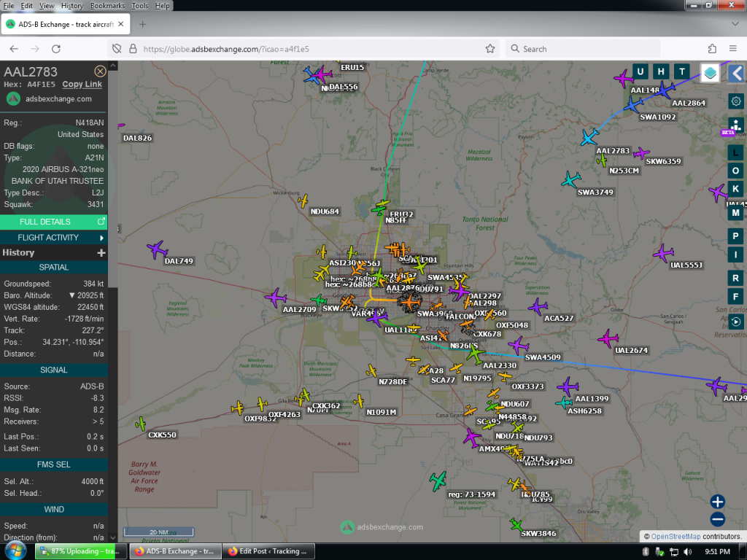Screen dimensions: 747x560
Task: Toggle the L map option button
Action: pos(735,153)
